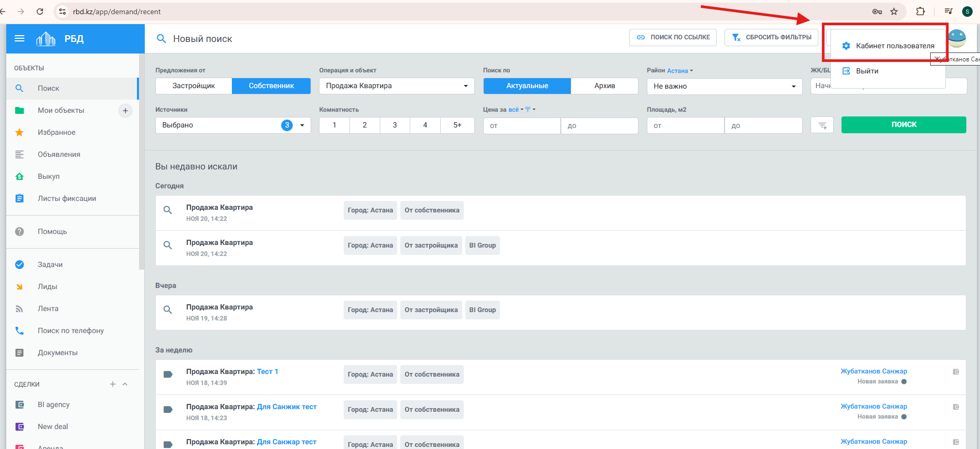Choose Выйти in the user menu
This screenshot has height=449, width=980.
pos(867,71)
